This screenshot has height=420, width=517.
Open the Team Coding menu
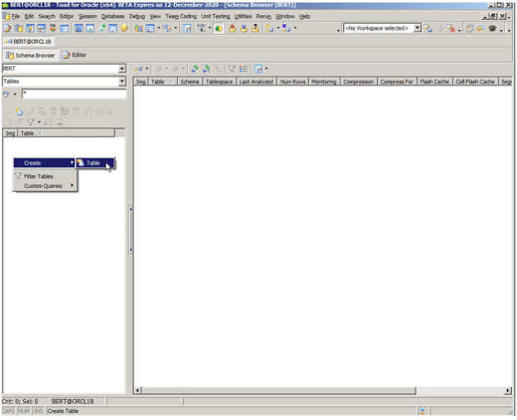point(181,17)
